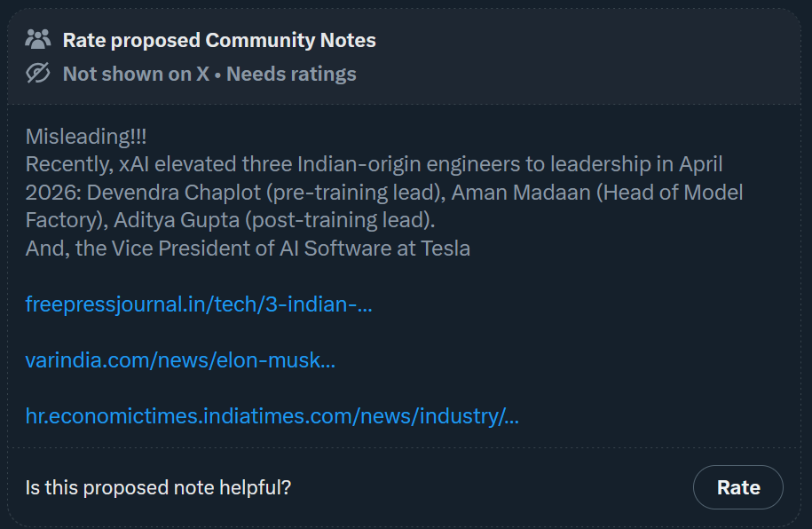
Task: Click the 'pre-training lead' parenthetical text
Action: [x=356, y=193]
